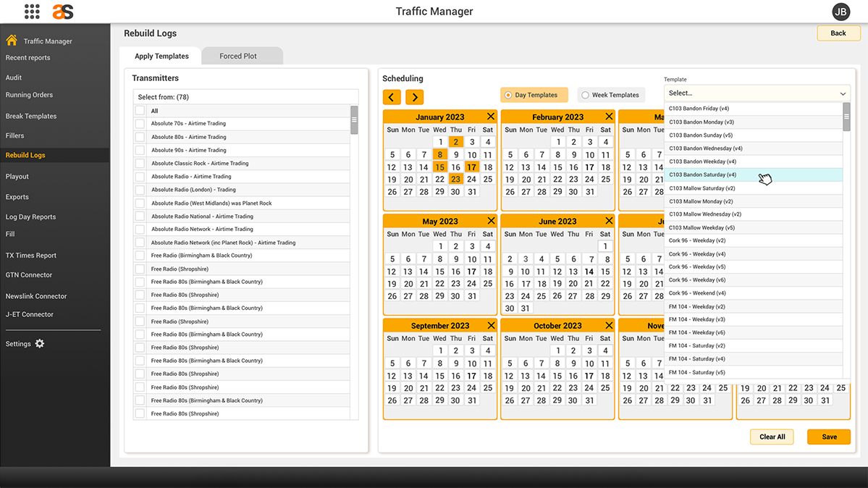The image size is (868, 488).
Task: Select January 23 highlighted date
Action: point(455,179)
